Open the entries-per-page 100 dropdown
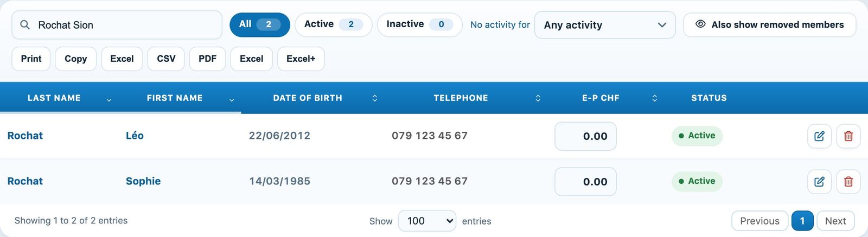Screen dimensions: 868x237 [x=427, y=221]
